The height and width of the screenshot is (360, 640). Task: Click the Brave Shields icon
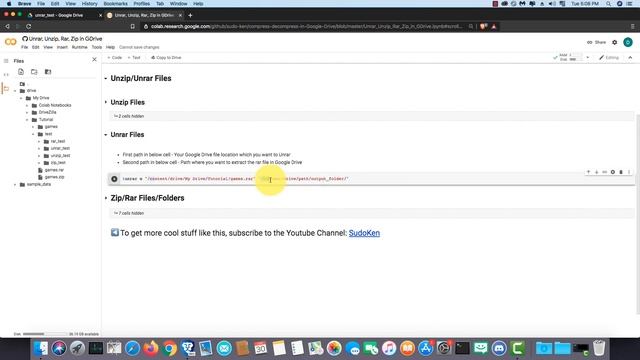pos(484,27)
